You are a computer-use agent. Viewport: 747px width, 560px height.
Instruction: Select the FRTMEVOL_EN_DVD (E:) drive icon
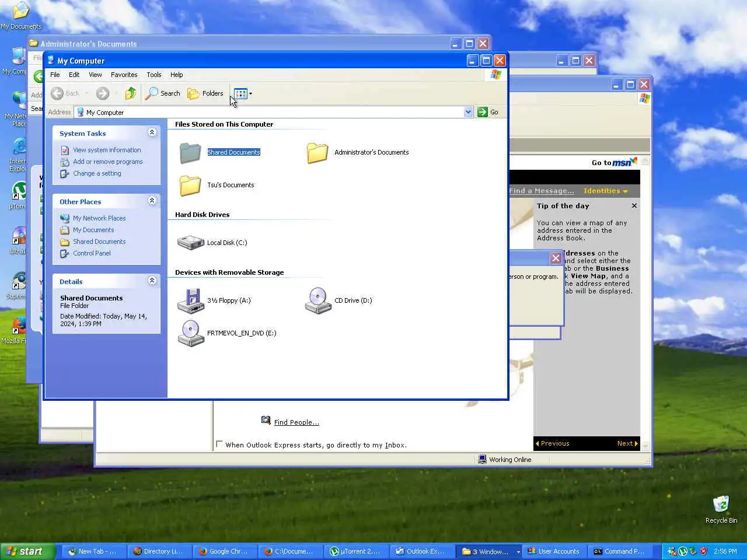pos(190,333)
